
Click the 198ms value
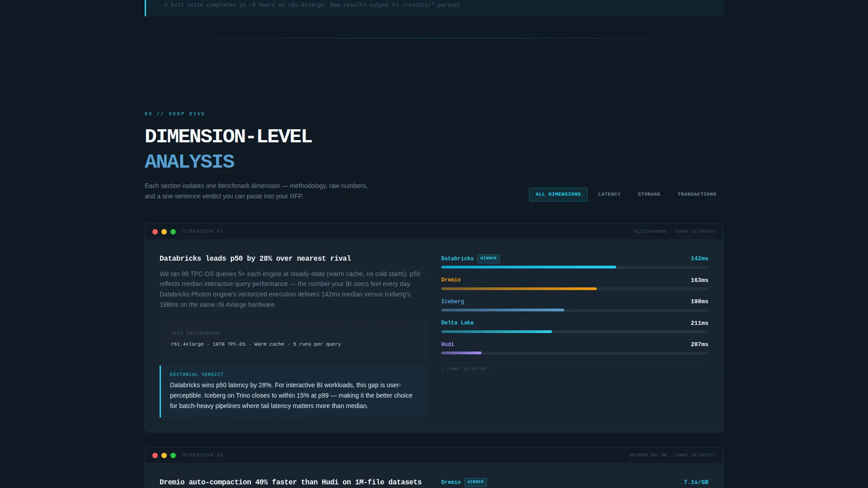click(699, 301)
